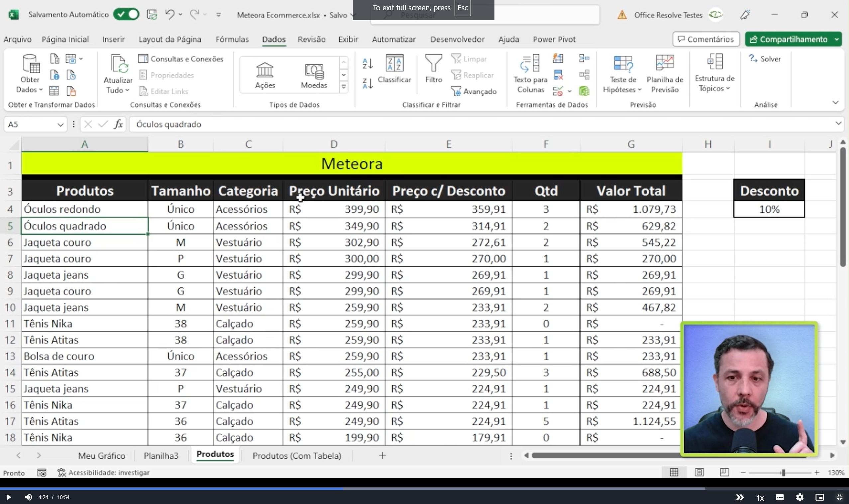
Task: Exit full screen video icon
Action: click(x=839, y=497)
